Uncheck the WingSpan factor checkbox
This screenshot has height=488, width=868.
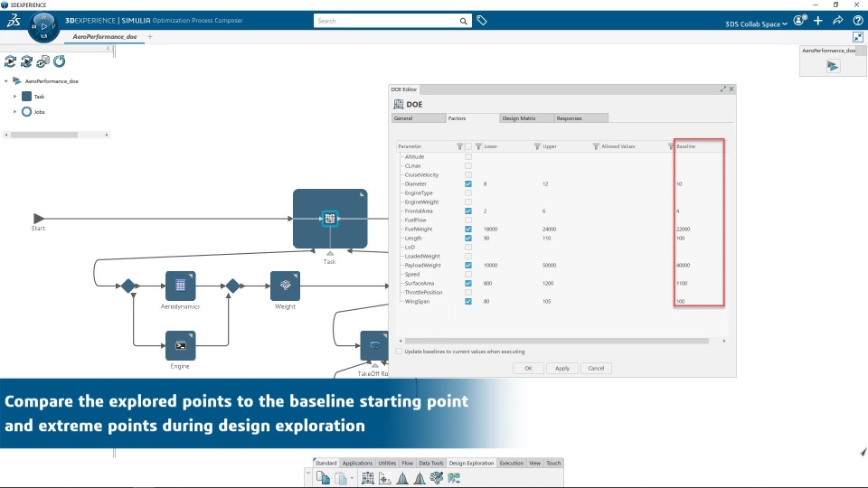468,302
